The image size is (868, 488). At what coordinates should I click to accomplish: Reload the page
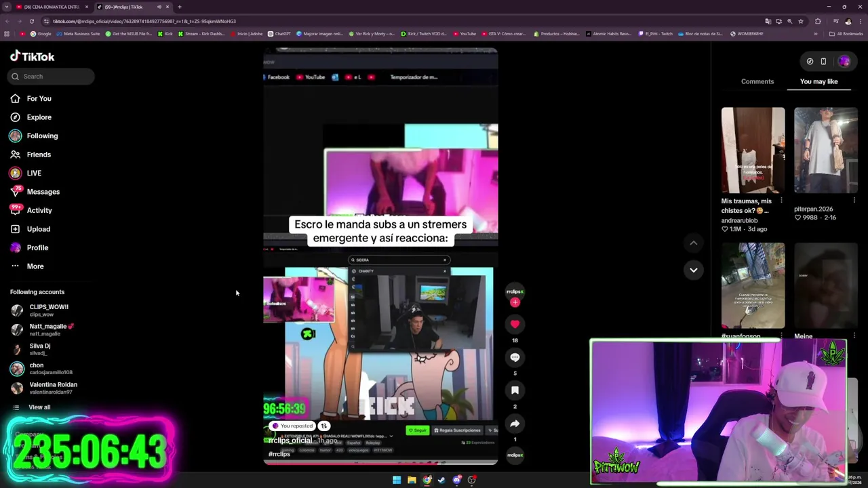31,21
